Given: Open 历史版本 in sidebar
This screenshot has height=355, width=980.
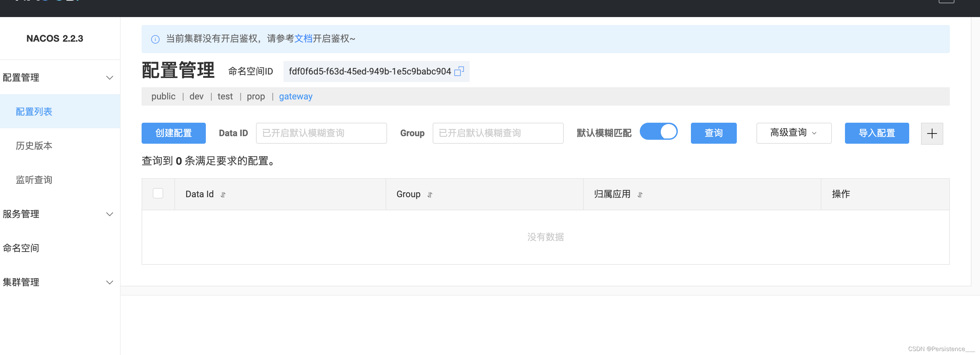Looking at the screenshot, I should pyautogui.click(x=34, y=146).
